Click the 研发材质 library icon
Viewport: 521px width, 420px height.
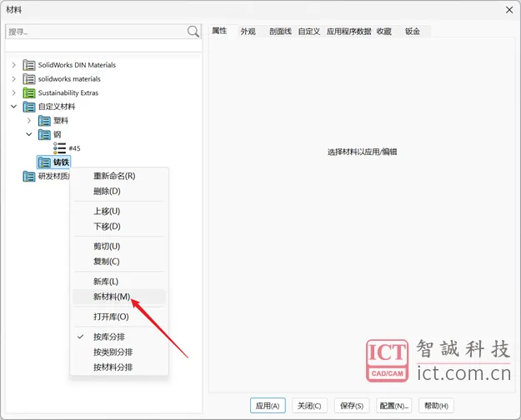pyautogui.click(x=29, y=176)
